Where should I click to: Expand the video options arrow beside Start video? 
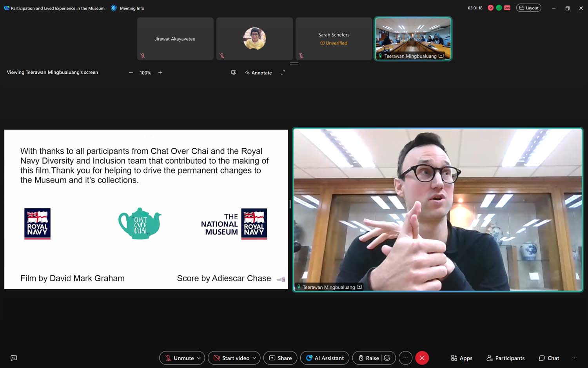[254, 358]
